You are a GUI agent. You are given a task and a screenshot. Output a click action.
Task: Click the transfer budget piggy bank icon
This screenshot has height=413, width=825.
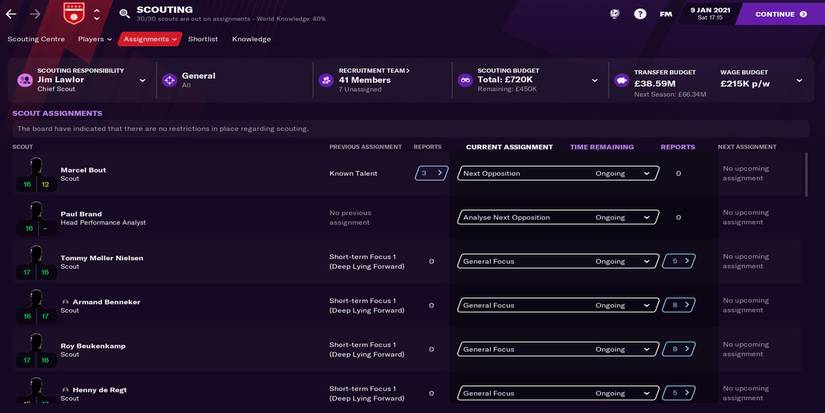pos(620,80)
